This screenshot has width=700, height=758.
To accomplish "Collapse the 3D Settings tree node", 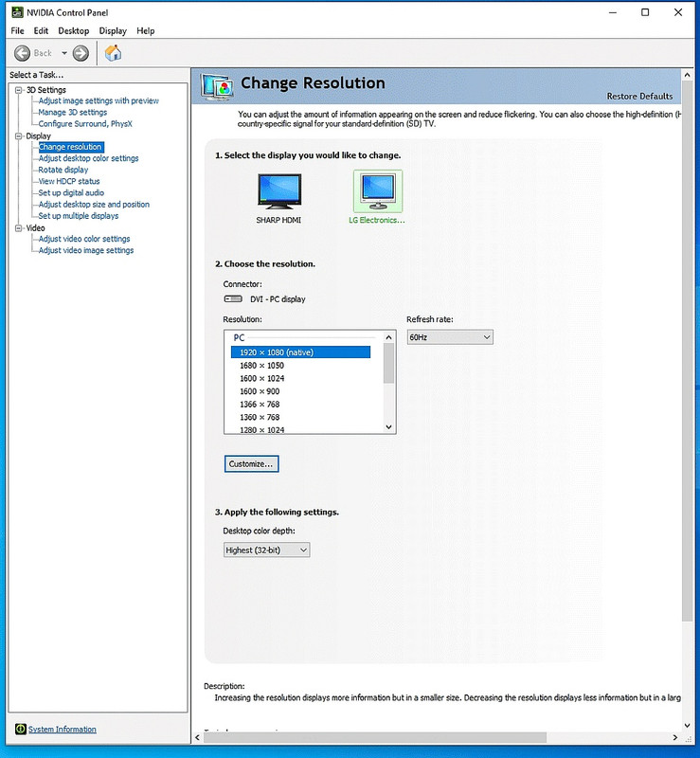I will point(19,90).
